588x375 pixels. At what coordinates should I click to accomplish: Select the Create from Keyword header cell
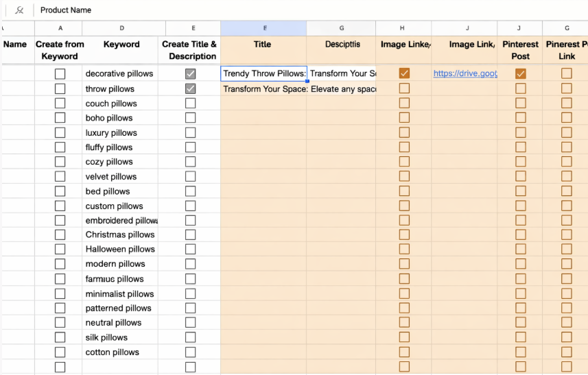(60, 50)
